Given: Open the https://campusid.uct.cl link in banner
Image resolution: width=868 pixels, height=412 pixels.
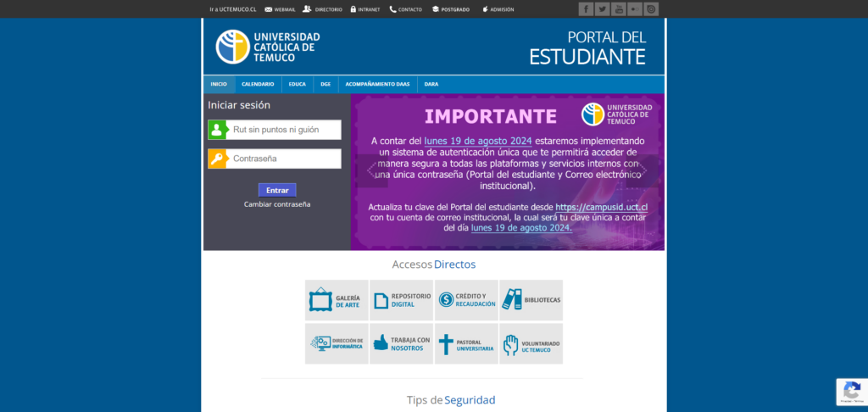Looking at the screenshot, I should (601, 208).
